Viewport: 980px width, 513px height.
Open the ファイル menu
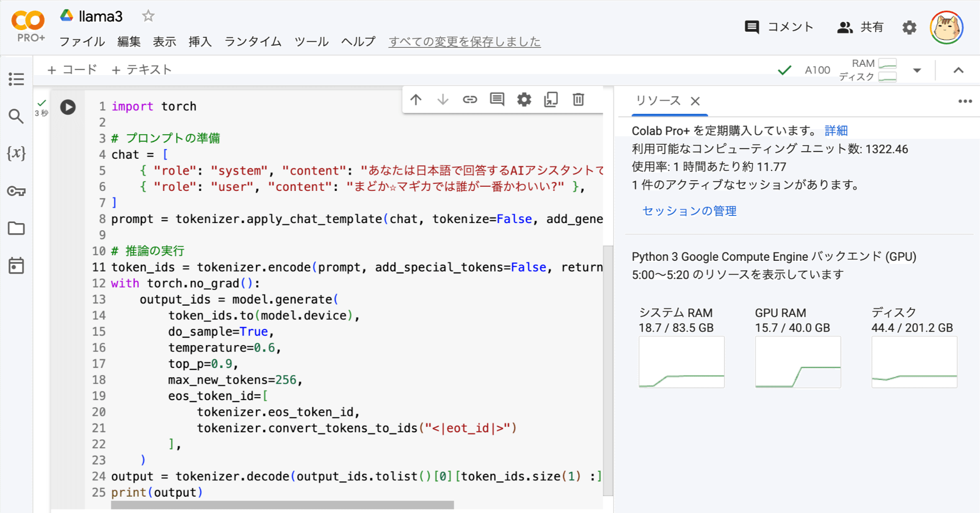coord(82,41)
